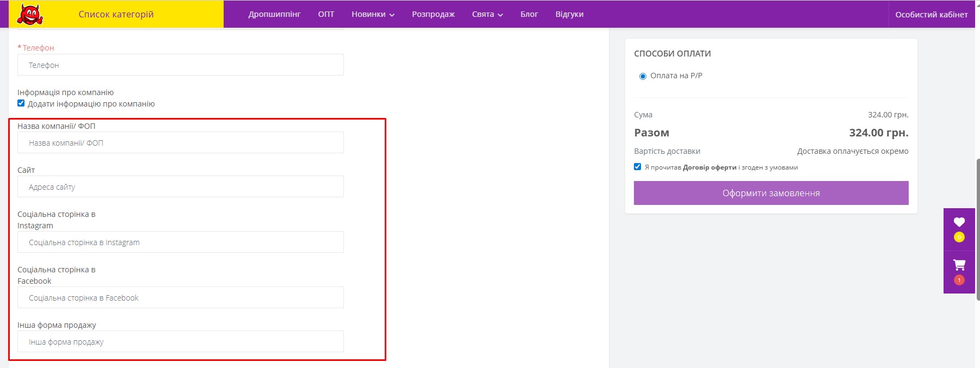This screenshot has height=368, width=980.
Task: Focus the Телефон input field
Action: point(180,65)
